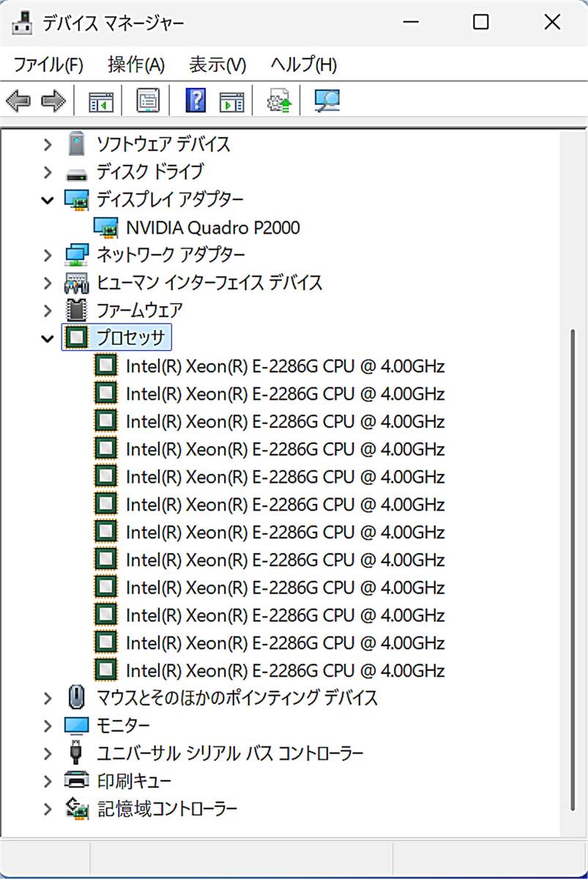The width and height of the screenshot is (588, 879).
Task: Select the ディスプレイ アダプター category icon
Action: [x=76, y=200]
